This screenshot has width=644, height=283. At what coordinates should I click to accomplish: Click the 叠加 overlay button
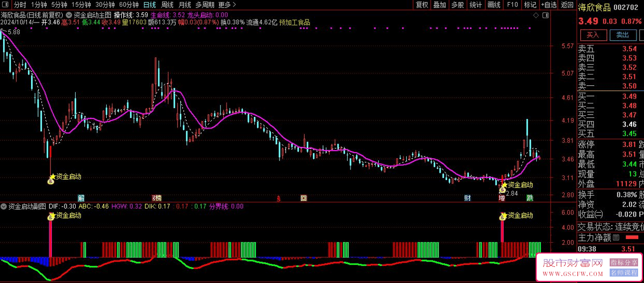point(440,5)
